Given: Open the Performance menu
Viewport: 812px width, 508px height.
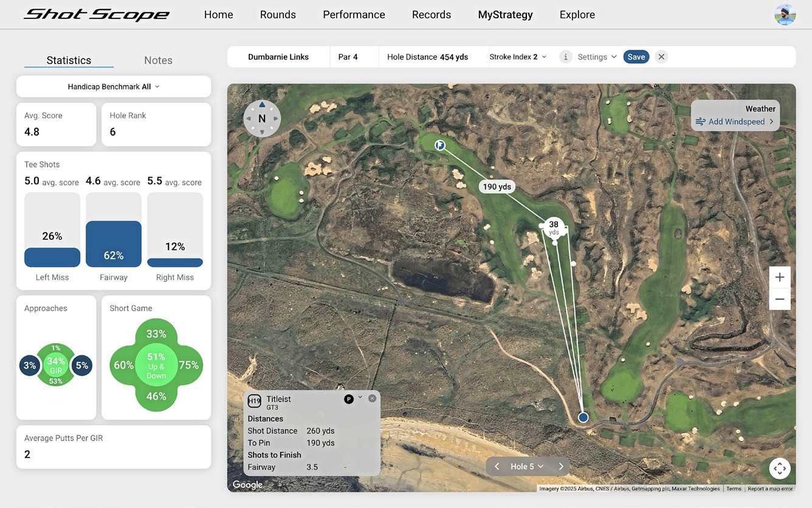Looking at the screenshot, I should tap(354, 15).
